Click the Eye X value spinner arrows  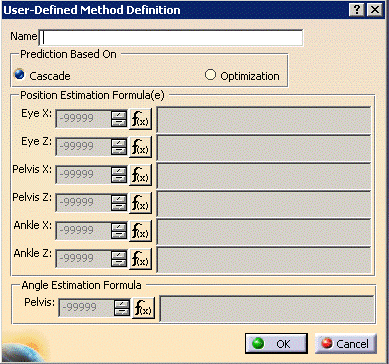pyautogui.click(x=119, y=119)
